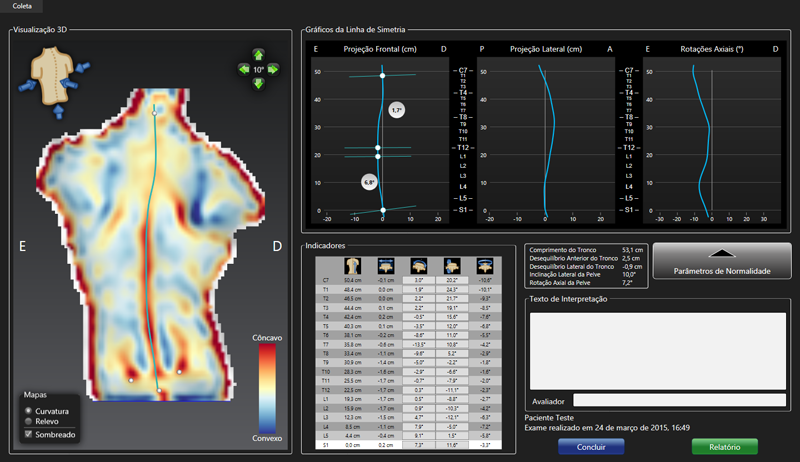Viewport: 800px width, 462px height.
Task: Select the blue arrow pointing into torso's right side
Action: tap(68, 83)
